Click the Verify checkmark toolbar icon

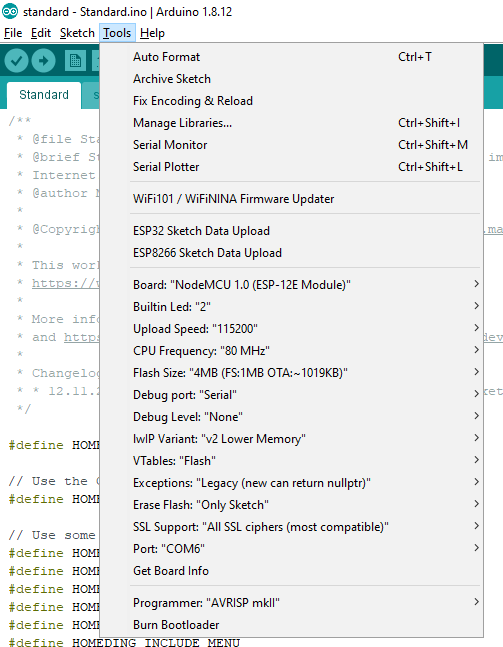[x=17, y=61]
